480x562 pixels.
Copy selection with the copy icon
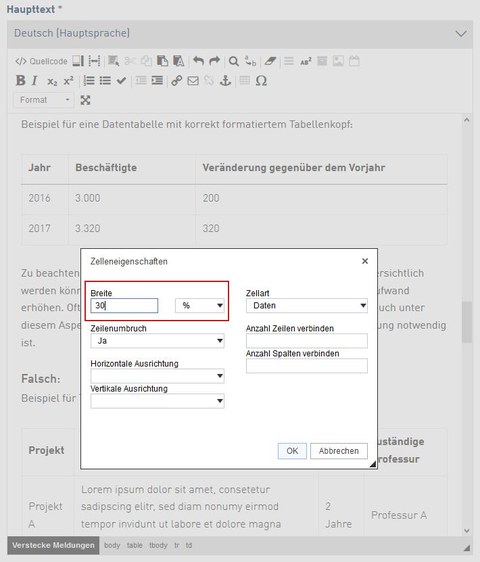146,61
